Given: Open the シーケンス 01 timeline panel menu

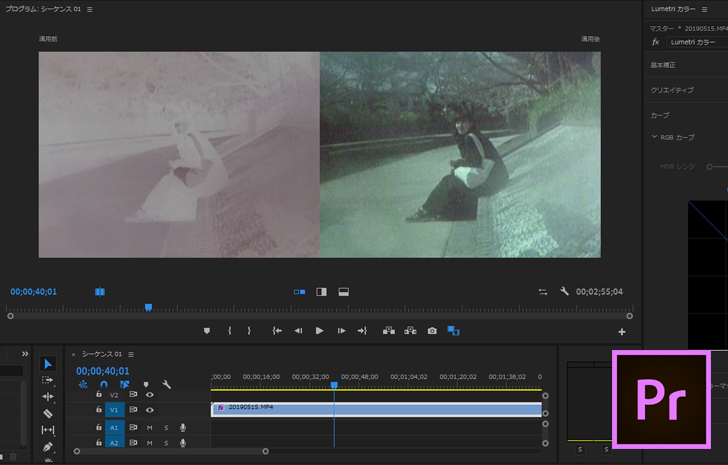Looking at the screenshot, I should [x=131, y=354].
